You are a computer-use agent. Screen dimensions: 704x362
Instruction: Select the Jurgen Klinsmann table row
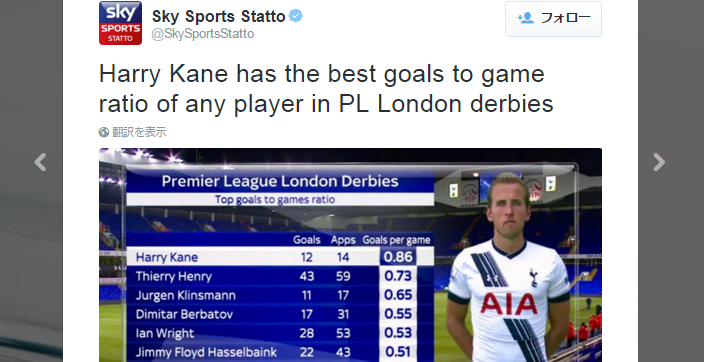280,295
